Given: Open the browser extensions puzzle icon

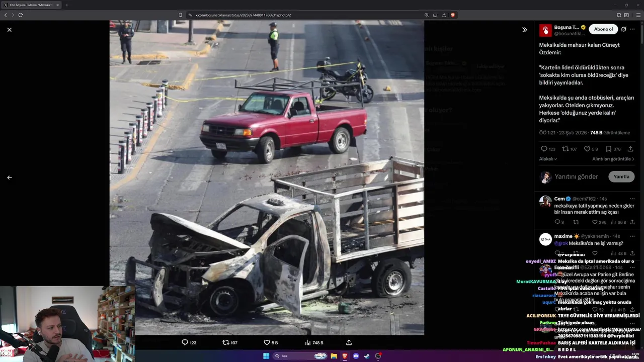Looking at the screenshot, I should point(619,15).
